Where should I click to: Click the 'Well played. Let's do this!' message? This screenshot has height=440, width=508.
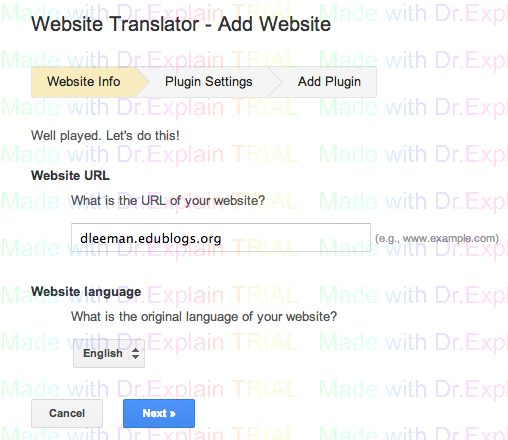[x=105, y=136]
